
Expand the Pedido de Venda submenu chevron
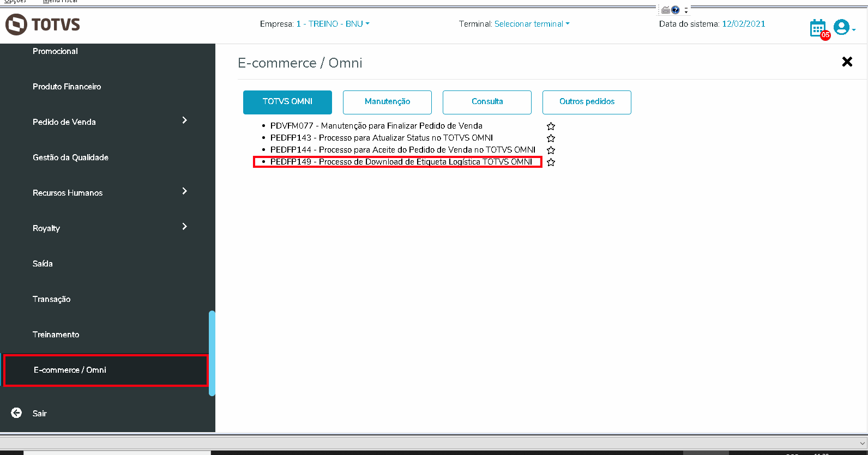tap(184, 120)
